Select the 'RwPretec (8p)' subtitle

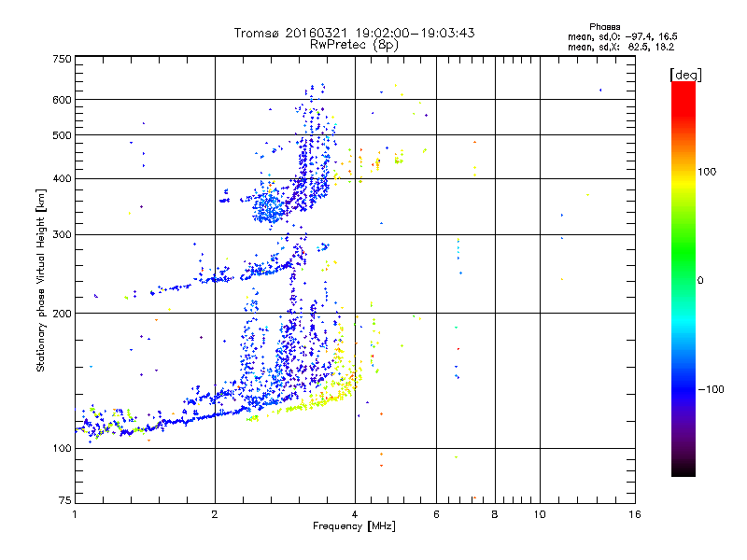click(x=354, y=45)
